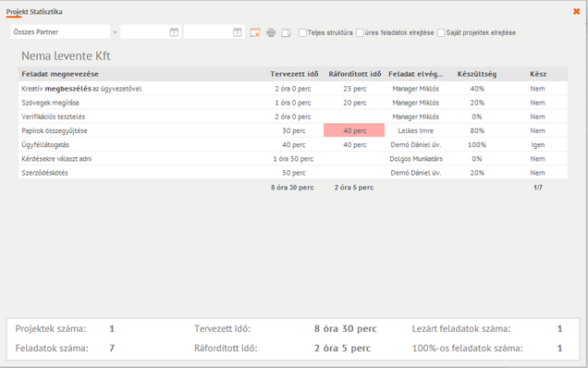Click the 80% Készültség cell
588x368 pixels.
(x=477, y=130)
